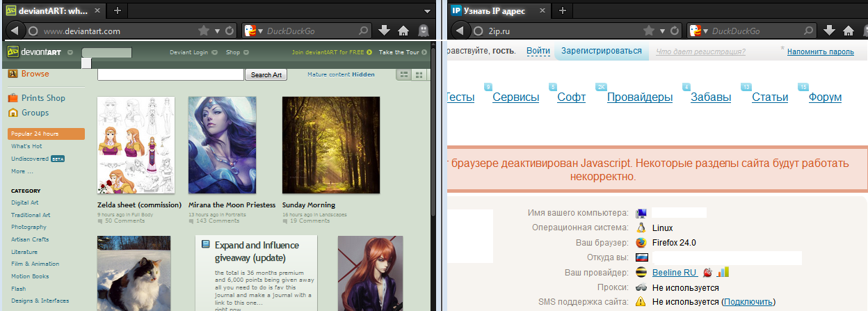Viewport: 868px width, 311px height.
Task: Click Ghostery ghost icon in deviantART window
Action: coord(423,31)
